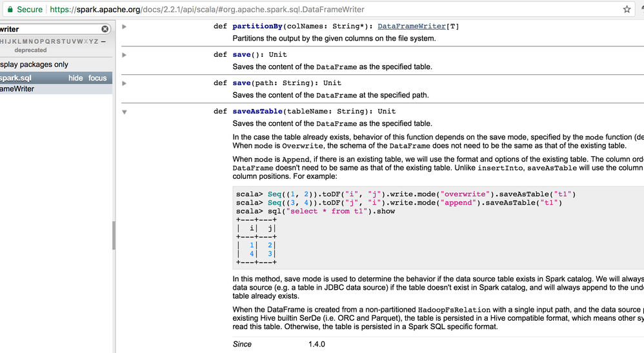Expand the save() method entry arrow
The height and width of the screenshot is (353, 644).
pyautogui.click(x=124, y=55)
